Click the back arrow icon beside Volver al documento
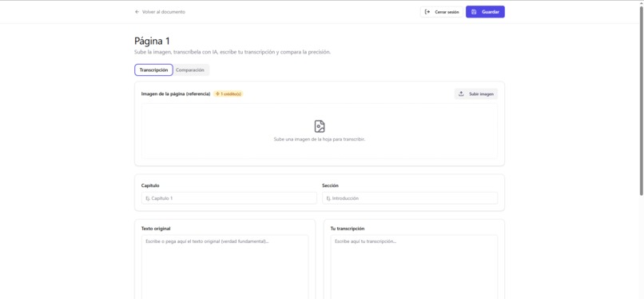 coord(137,12)
